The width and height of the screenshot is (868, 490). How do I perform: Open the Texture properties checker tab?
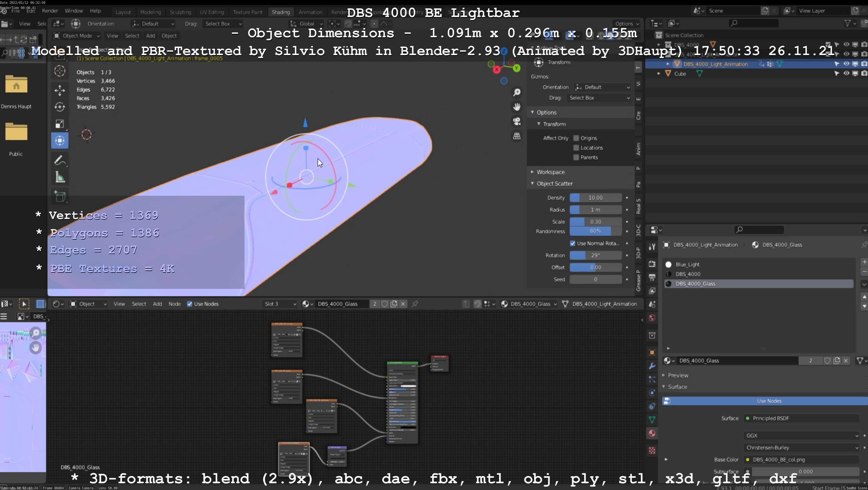(652, 451)
